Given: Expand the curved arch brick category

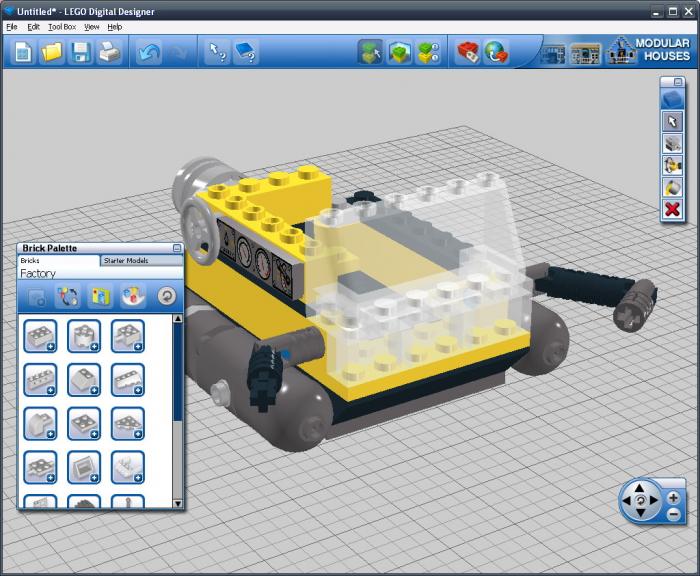Looking at the screenshot, I should 40,423.
